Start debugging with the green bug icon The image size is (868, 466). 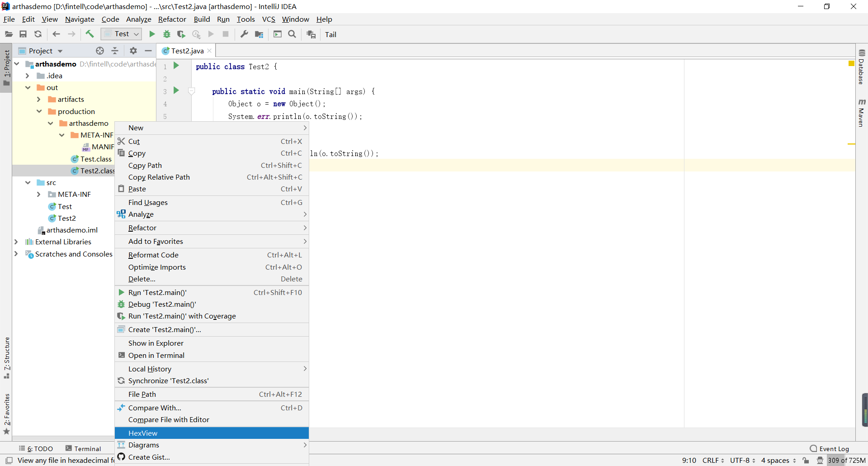[x=166, y=34]
